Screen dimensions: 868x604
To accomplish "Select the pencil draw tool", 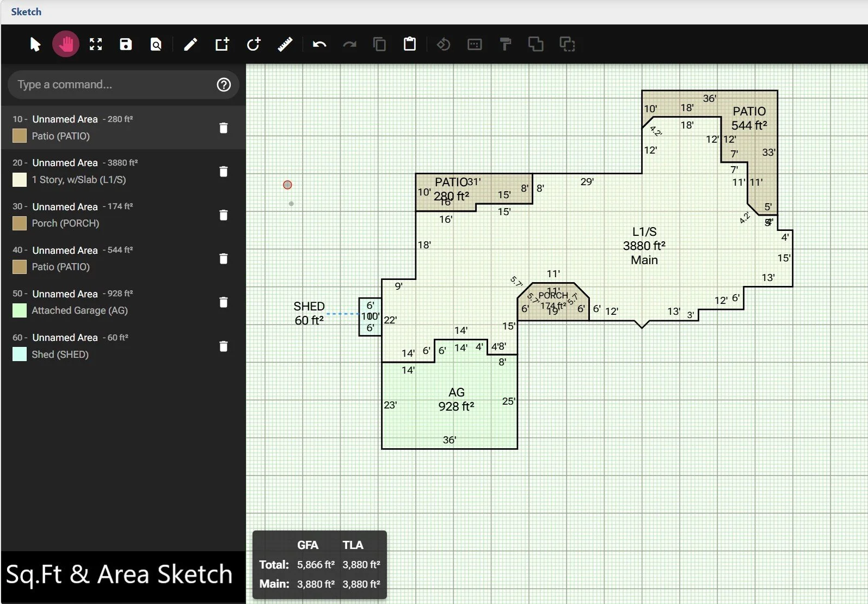I will click(x=190, y=44).
